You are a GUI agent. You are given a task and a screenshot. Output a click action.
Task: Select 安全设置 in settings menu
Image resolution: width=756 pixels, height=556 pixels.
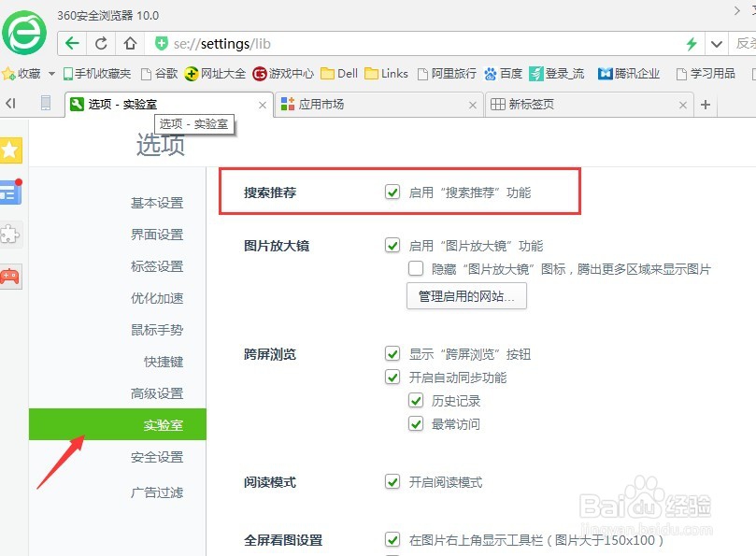pos(157,457)
